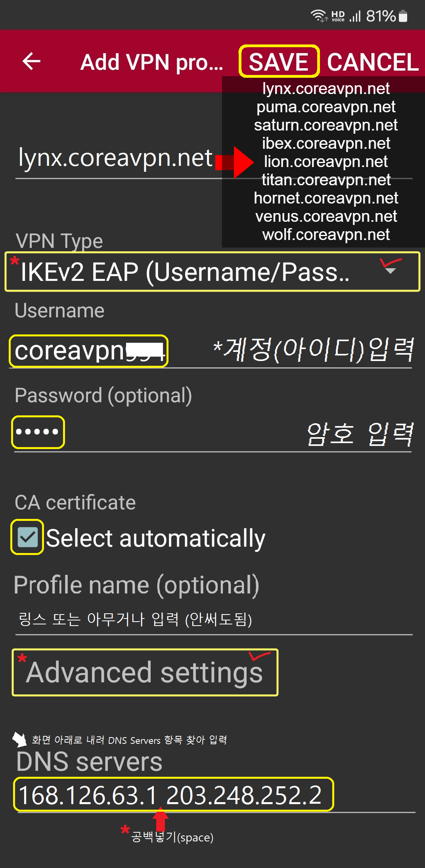Tap the 'CA certificate' label
This screenshot has height=868, width=425.
pyautogui.click(x=75, y=503)
